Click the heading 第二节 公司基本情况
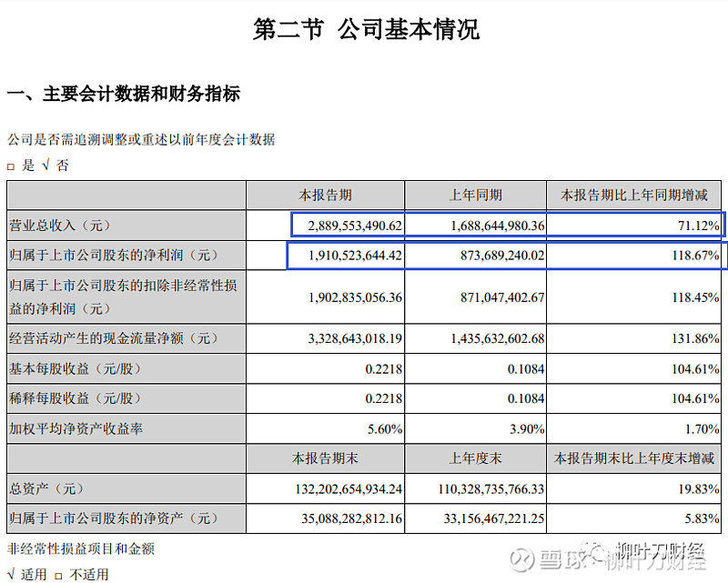 point(367,29)
